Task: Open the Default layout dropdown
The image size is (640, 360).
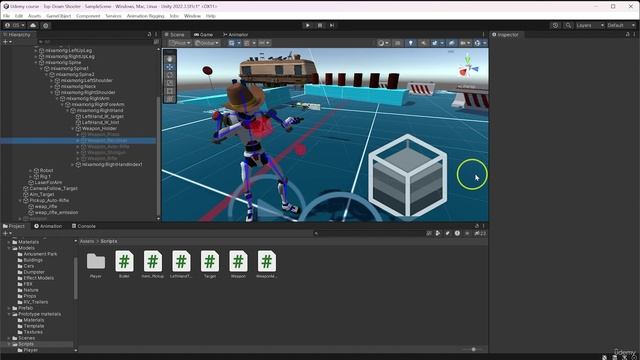Action: 621,25
